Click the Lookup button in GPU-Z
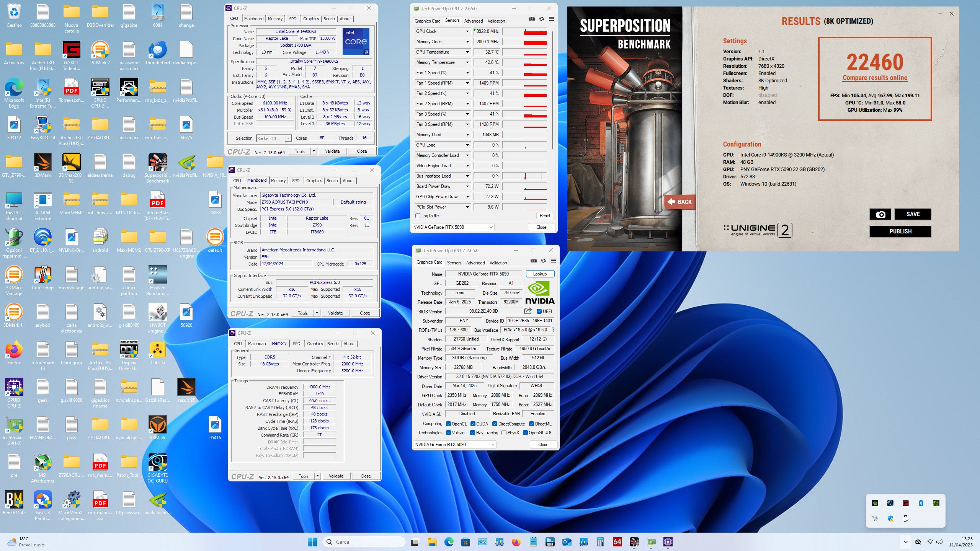The width and height of the screenshot is (980, 551). pyautogui.click(x=540, y=274)
